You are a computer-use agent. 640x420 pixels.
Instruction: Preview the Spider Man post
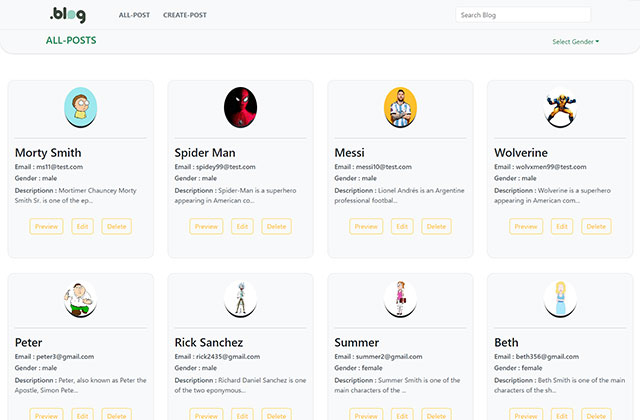point(206,227)
